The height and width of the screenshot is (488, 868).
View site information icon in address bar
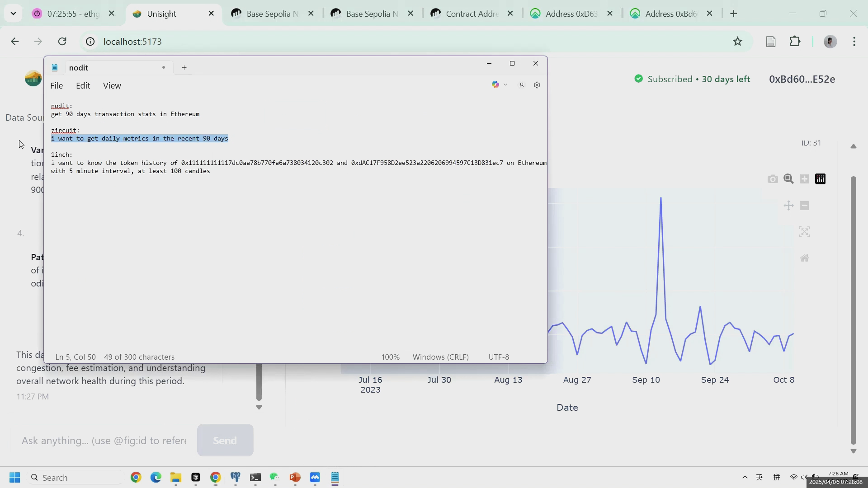[90, 42]
